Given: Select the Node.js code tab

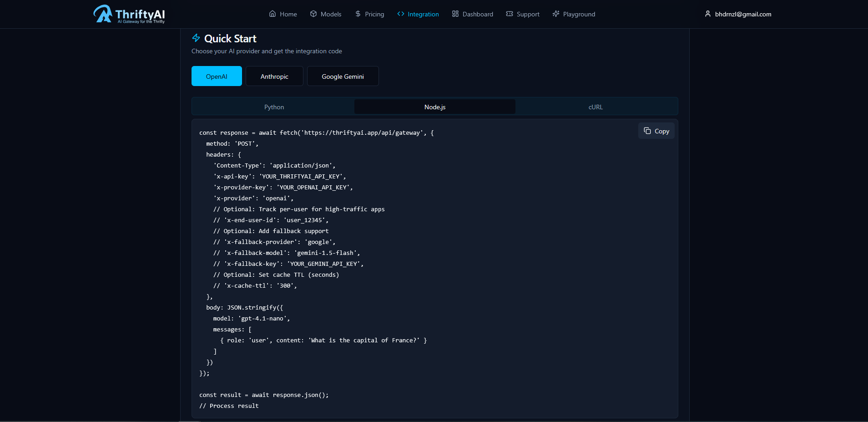Looking at the screenshot, I should pos(434,107).
